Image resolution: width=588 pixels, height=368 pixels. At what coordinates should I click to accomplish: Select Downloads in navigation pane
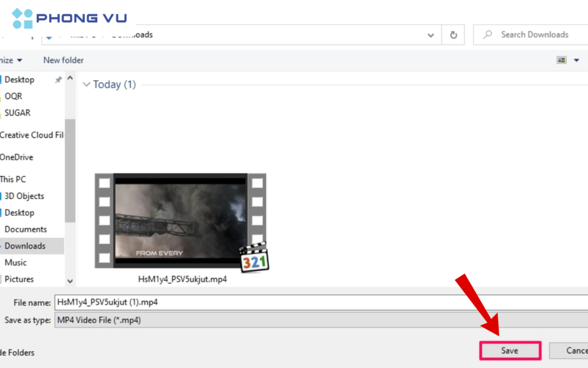click(x=25, y=246)
